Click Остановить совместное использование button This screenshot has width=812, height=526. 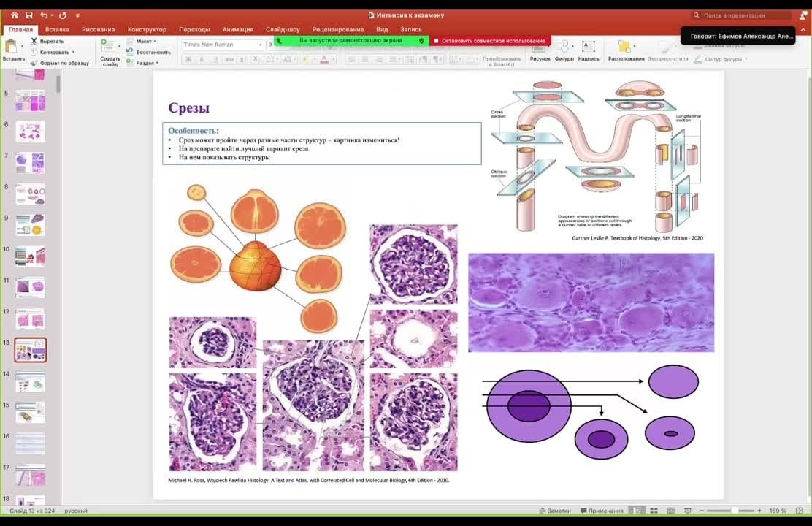[x=489, y=41]
